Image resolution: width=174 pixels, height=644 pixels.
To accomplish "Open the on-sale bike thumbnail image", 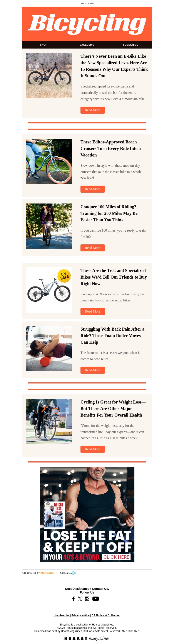I will [49, 290].
